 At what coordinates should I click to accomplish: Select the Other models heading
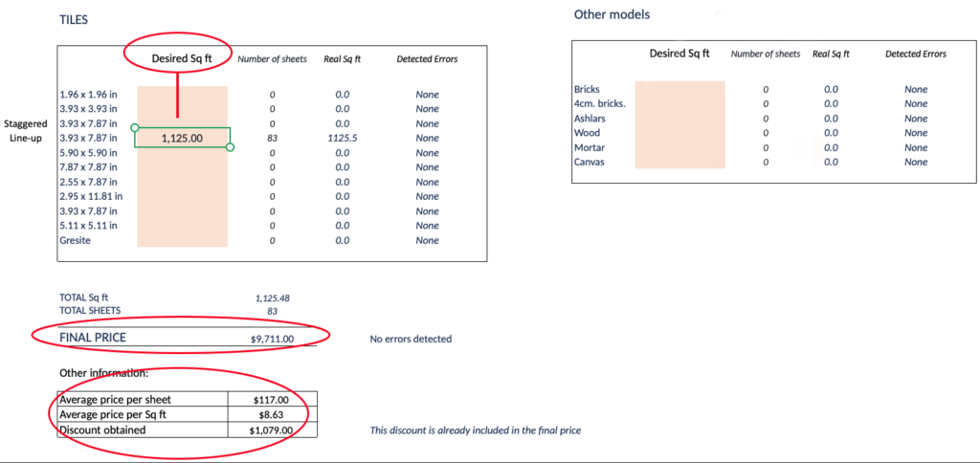click(x=612, y=14)
